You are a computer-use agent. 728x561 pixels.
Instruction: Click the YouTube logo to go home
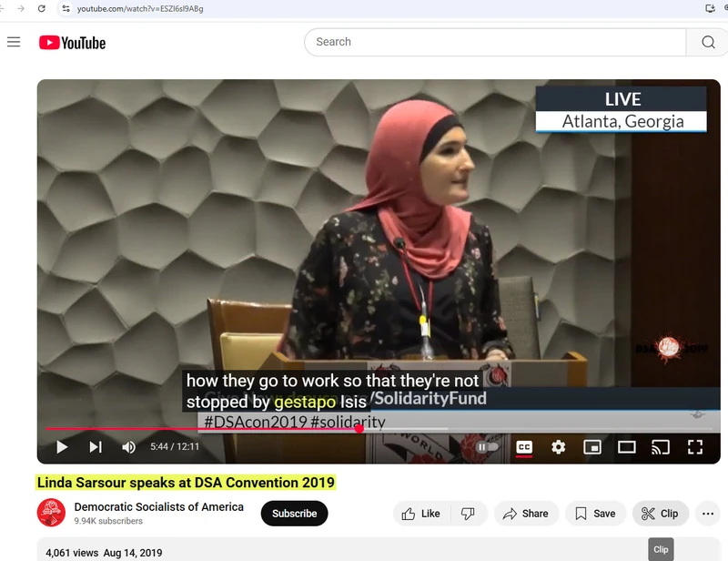71,42
